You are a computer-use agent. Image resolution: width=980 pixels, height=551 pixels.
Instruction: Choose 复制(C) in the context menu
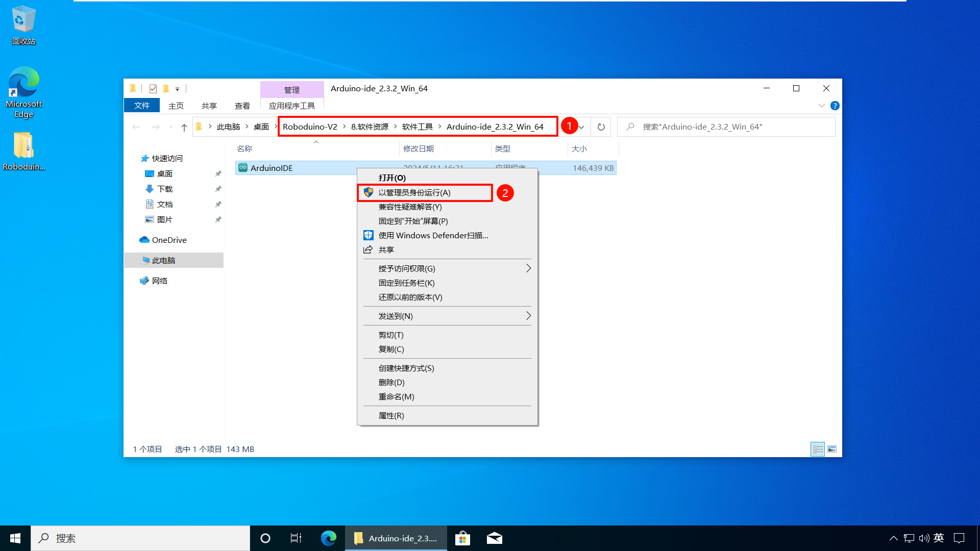point(447,349)
